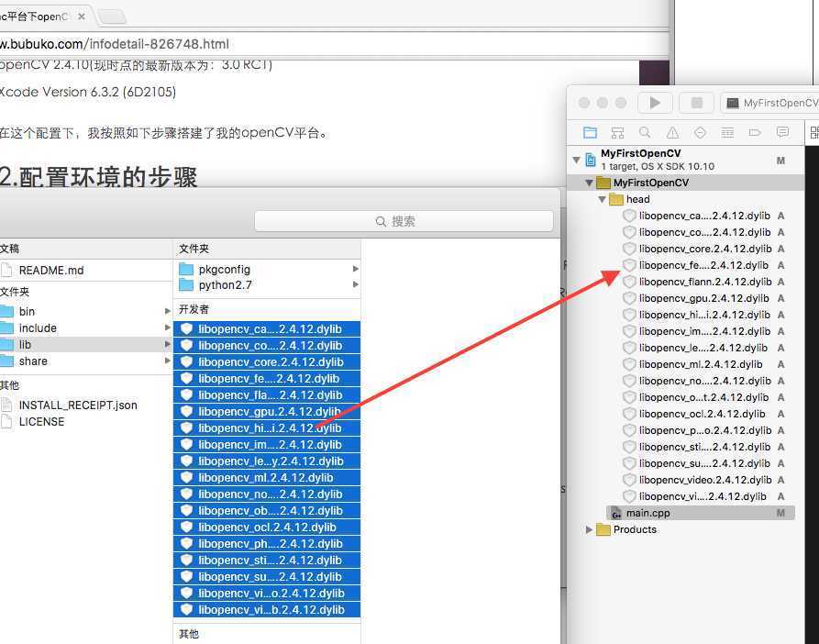Viewport: 819px width, 644px height.
Task: Click the shield icon of libopencv_ca dylib in Finder
Action: (186, 329)
